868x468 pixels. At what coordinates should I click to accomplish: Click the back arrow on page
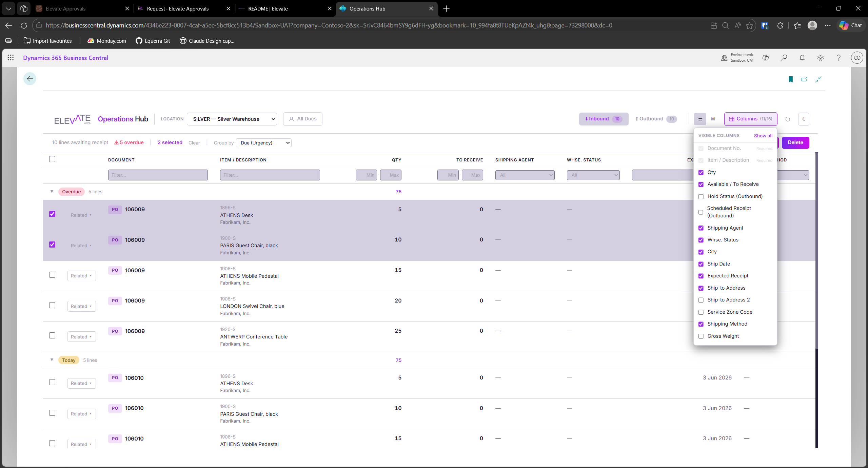pos(30,79)
